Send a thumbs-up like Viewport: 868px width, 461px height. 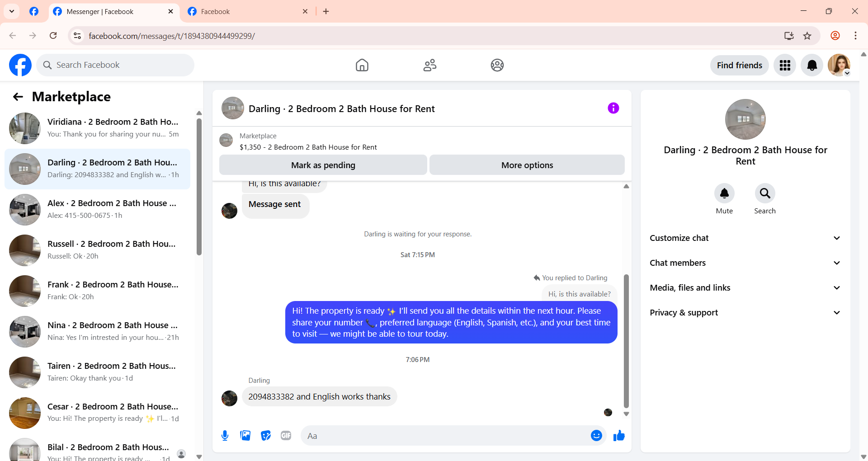(x=619, y=436)
